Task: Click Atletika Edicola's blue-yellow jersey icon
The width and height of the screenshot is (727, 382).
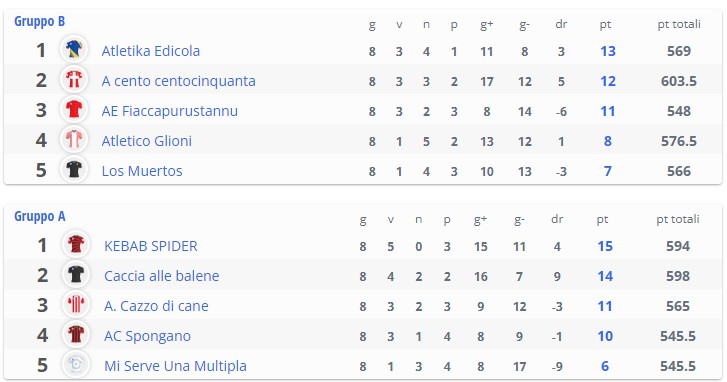Action: pyautogui.click(x=74, y=49)
